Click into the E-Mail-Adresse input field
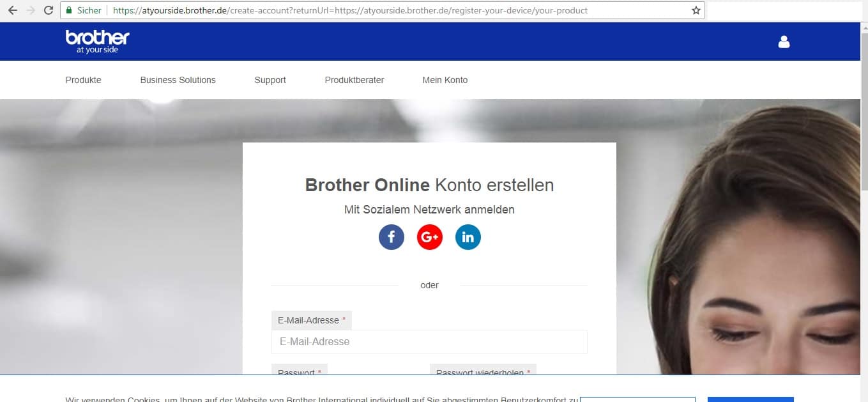This screenshot has width=868, height=402. [429, 342]
